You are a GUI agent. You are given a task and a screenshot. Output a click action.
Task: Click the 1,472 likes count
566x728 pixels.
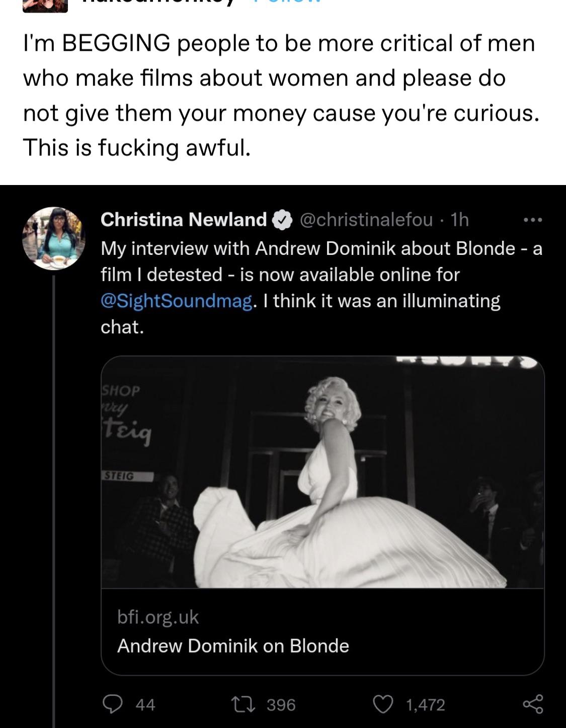coord(425,705)
